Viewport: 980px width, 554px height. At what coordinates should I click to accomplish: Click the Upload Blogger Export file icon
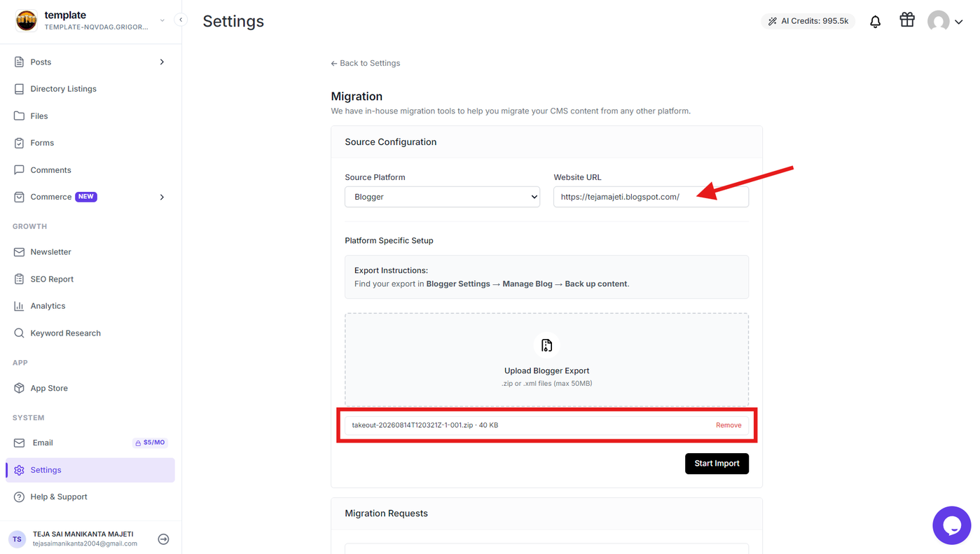tap(546, 345)
